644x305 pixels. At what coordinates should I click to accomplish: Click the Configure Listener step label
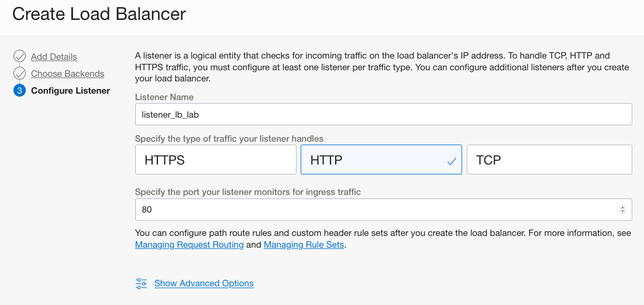point(71,90)
